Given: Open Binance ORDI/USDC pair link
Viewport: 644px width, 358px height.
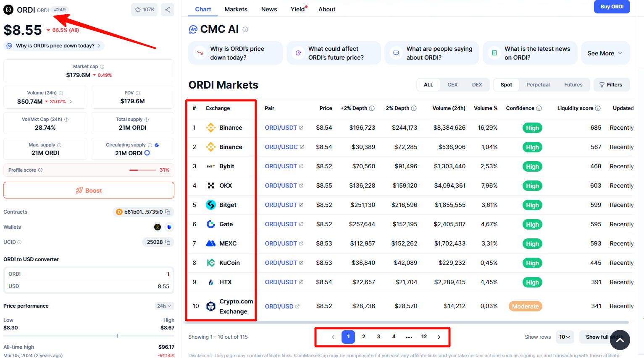Looking at the screenshot, I should 284,147.
